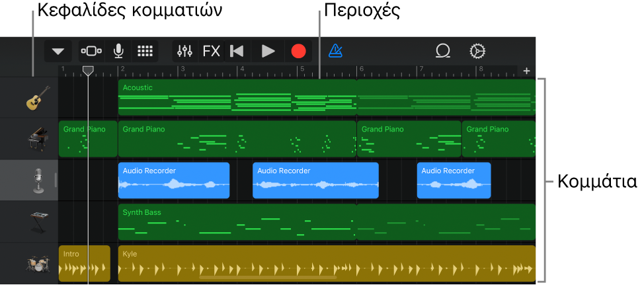Select the Grand Piano region at bar 2
This screenshot has width=644, height=285.
pyautogui.click(x=237, y=140)
